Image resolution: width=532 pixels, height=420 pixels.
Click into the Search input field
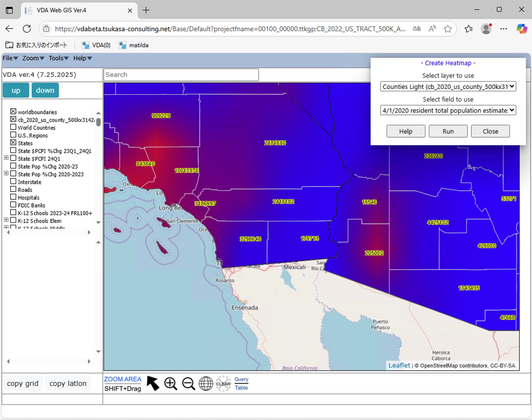click(x=181, y=75)
